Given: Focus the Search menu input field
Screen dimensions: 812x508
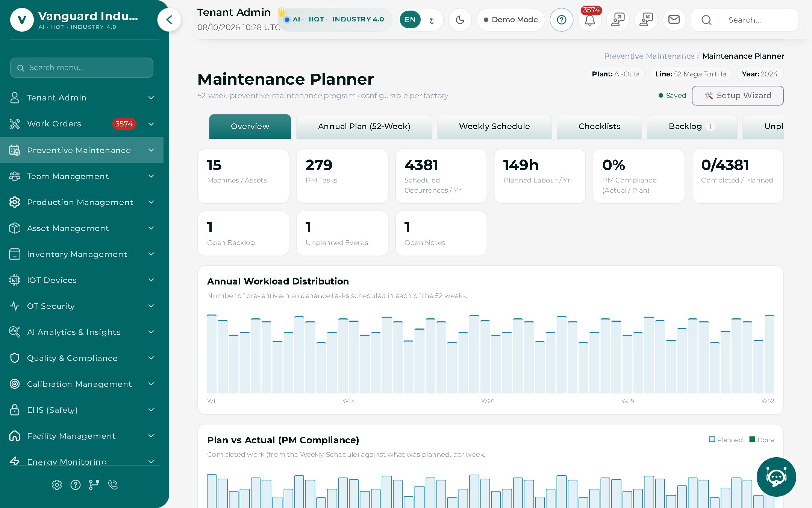Looking at the screenshot, I should (82, 68).
